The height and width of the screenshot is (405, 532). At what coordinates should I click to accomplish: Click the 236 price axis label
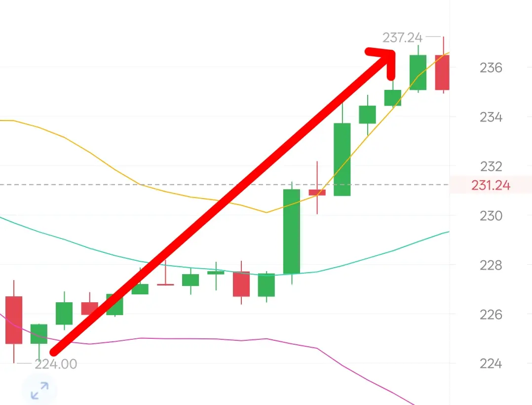pos(491,68)
